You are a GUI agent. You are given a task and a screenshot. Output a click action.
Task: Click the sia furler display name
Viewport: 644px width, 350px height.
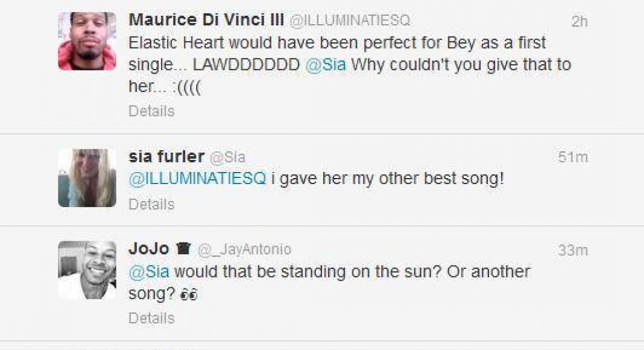coord(166,157)
